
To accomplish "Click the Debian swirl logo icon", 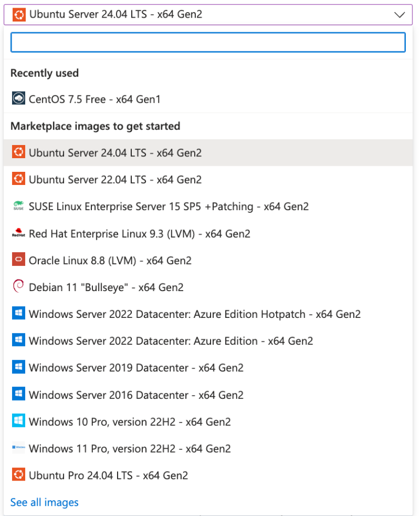I will (19, 287).
